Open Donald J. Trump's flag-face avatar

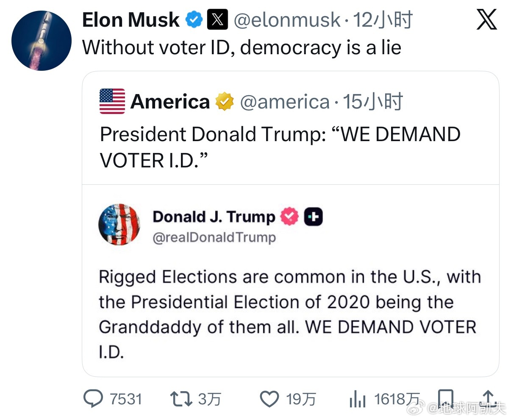click(x=119, y=225)
